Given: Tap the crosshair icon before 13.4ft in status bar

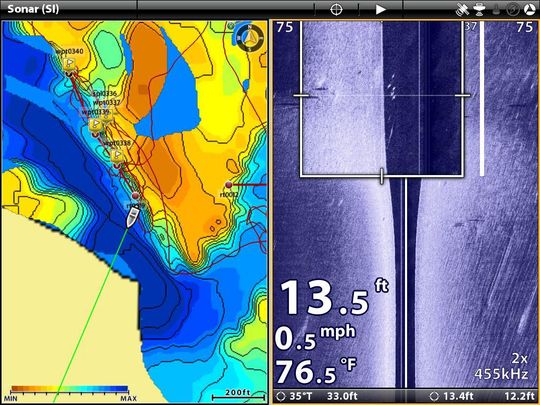Looking at the screenshot, I should click(434, 396).
